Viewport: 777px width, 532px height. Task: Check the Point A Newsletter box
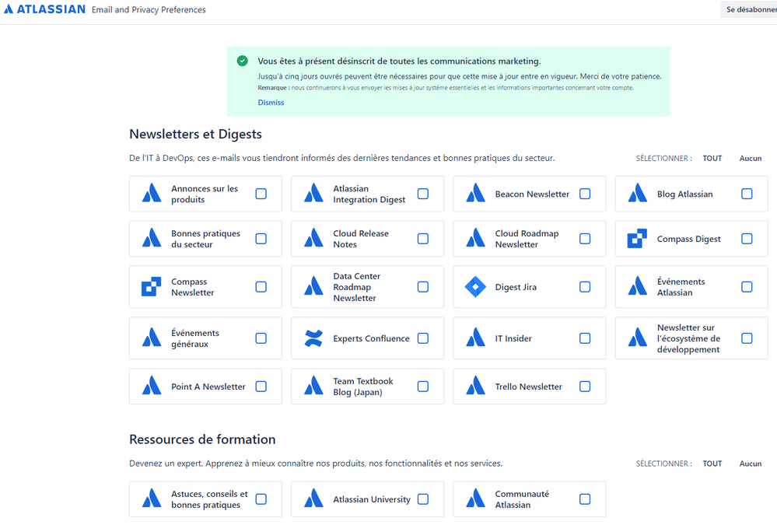261,386
